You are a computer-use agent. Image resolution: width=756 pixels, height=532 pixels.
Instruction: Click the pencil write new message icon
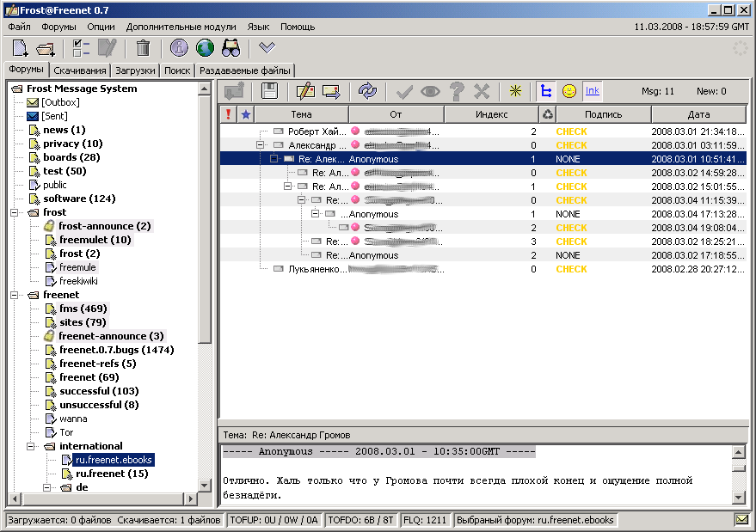(304, 91)
